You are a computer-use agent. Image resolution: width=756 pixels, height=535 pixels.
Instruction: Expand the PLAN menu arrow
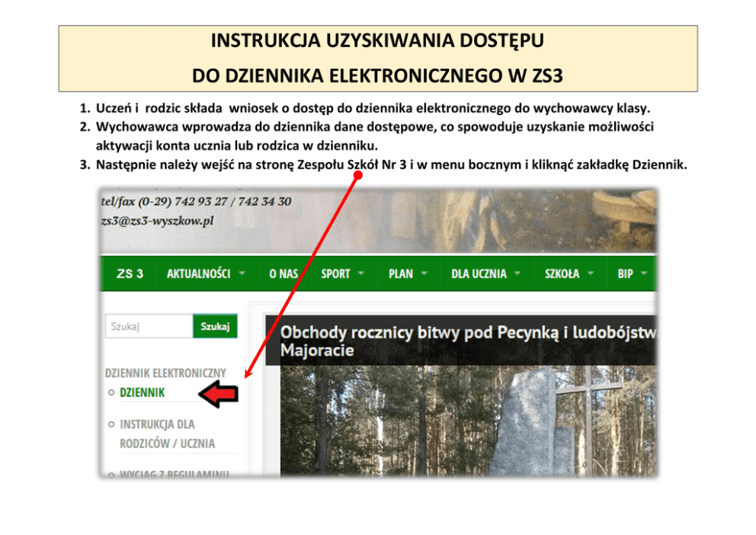click(424, 274)
